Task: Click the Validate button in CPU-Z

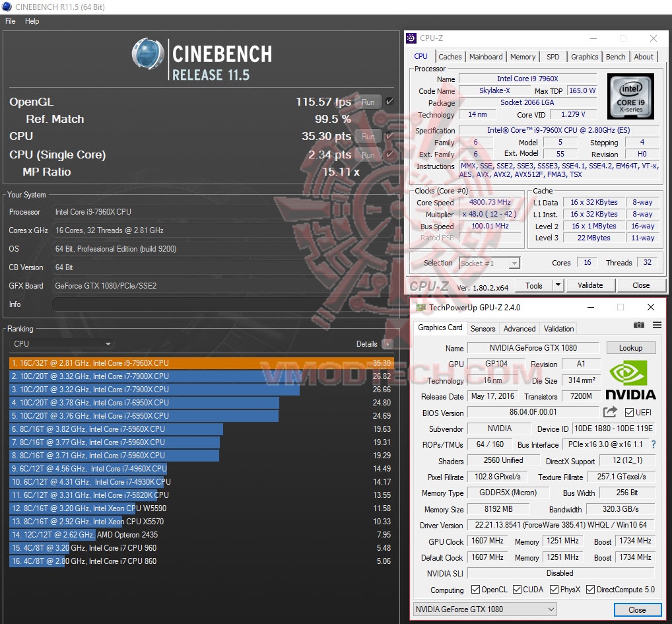Action: (x=590, y=285)
